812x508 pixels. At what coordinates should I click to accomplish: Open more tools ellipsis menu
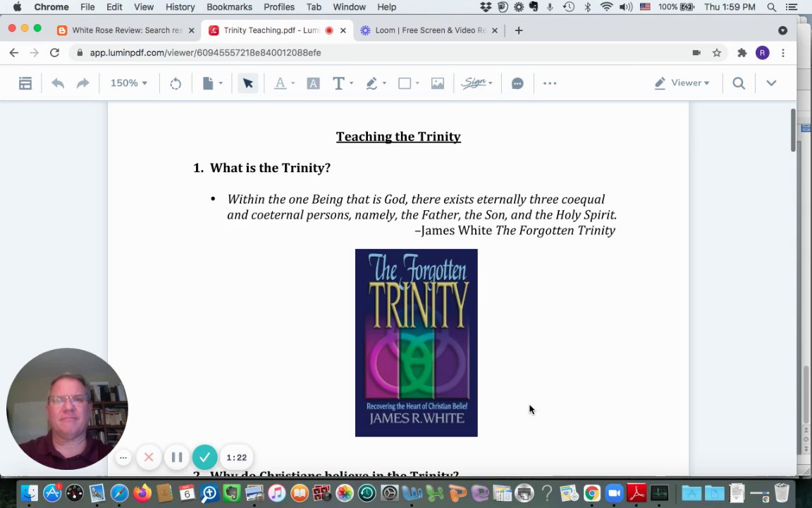pyautogui.click(x=550, y=83)
